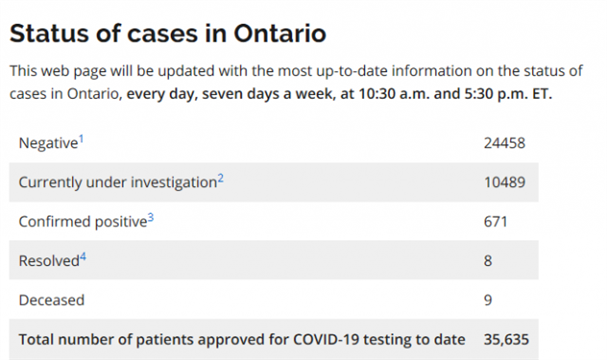Click the under investigation value 10489
This screenshot has width=607, height=360.
coord(504,182)
